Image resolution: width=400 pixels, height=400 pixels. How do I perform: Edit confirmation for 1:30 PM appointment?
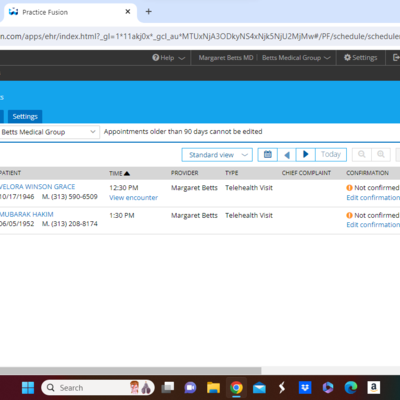(x=373, y=225)
